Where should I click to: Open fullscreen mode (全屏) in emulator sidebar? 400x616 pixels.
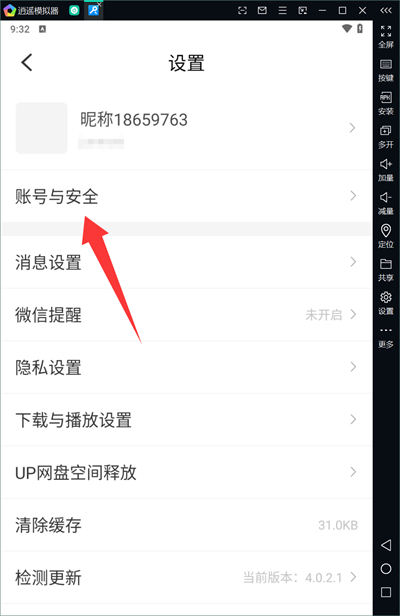tap(386, 37)
